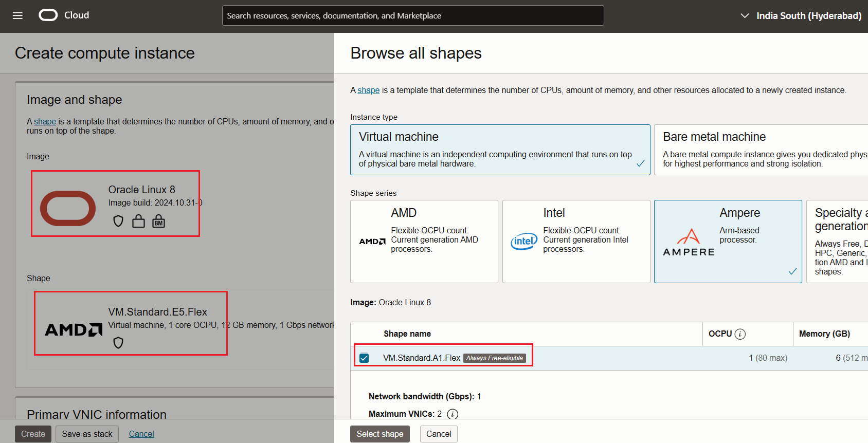Choose the AMD shape series card

click(x=424, y=241)
